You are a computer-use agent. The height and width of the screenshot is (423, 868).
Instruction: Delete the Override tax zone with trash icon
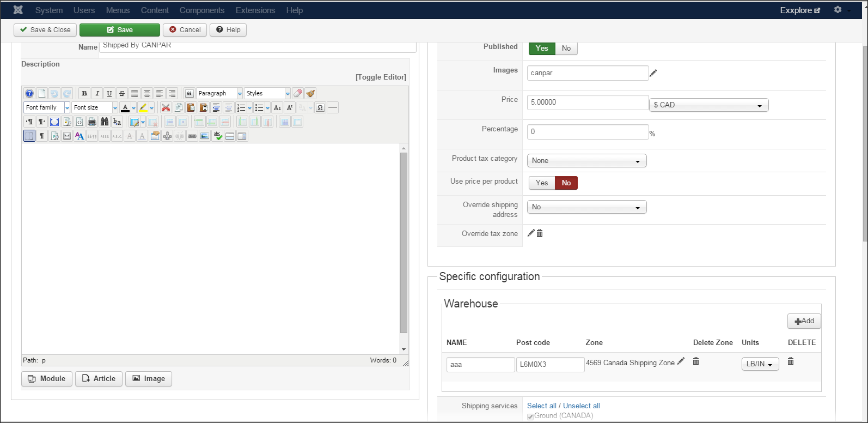pyautogui.click(x=540, y=233)
